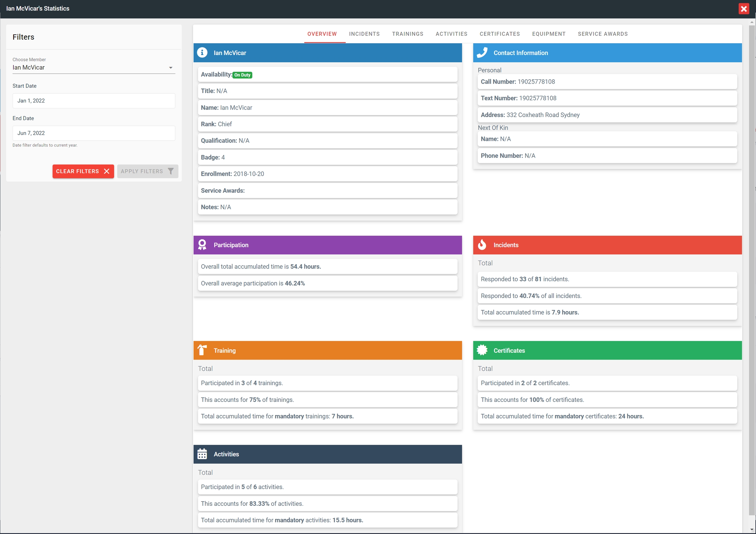Screen dimensions: 756x534
Task: Open the Service Awards tab
Action: tap(602, 34)
